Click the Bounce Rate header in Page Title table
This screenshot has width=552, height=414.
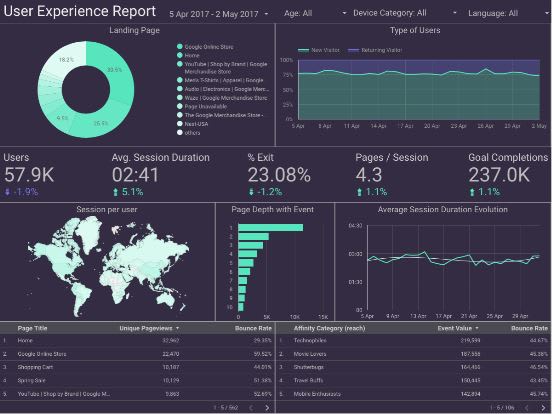(253, 328)
